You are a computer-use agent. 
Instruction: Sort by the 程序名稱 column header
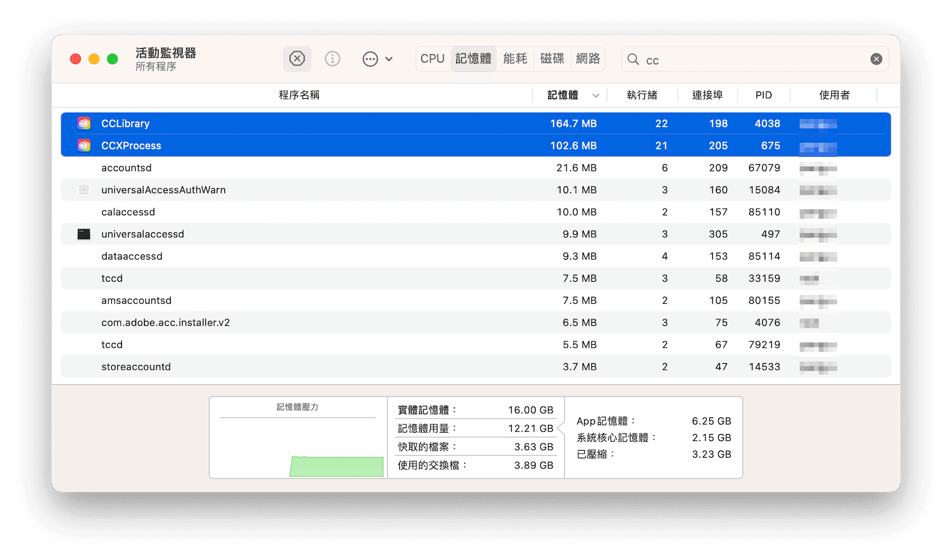[299, 95]
